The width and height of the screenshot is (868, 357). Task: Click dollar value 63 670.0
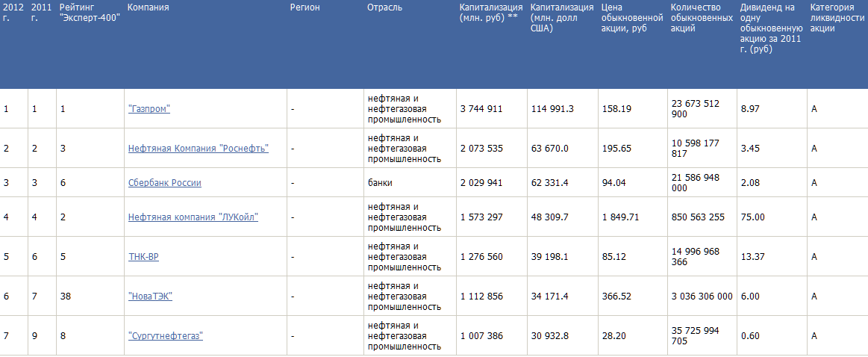point(550,149)
